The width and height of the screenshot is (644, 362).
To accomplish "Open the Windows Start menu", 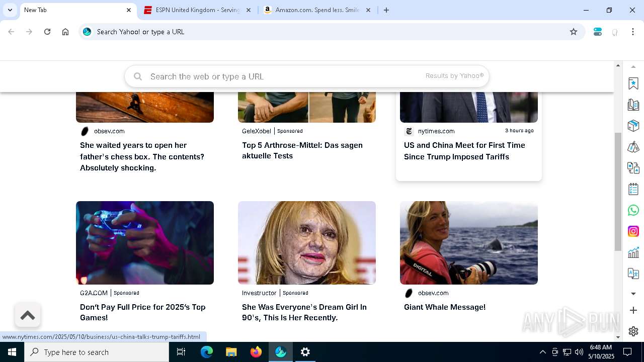I will pos(12,352).
